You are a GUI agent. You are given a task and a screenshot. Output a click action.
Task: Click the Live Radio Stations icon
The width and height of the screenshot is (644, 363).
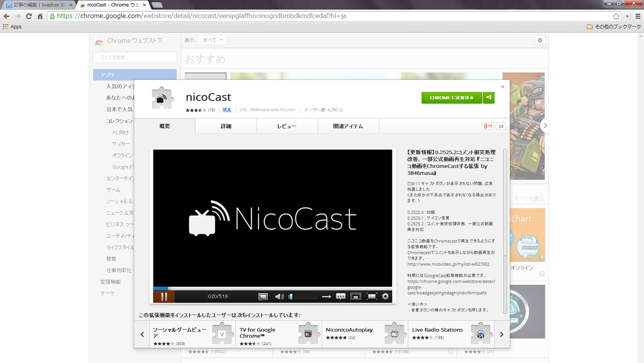[480, 334]
